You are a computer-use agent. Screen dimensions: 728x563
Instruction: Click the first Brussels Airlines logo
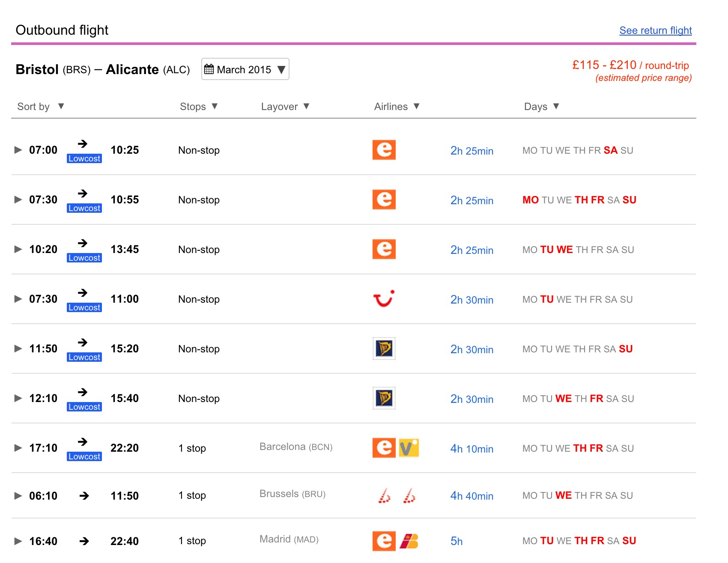[385, 496]
